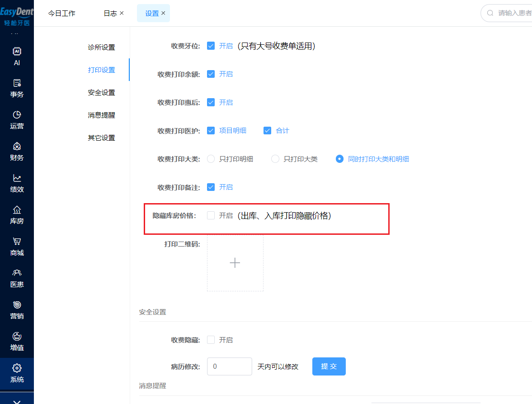The height and width of the screenshot is (404, 532).
Task: Switch to the 今日工作 tab
Action: 61,13
